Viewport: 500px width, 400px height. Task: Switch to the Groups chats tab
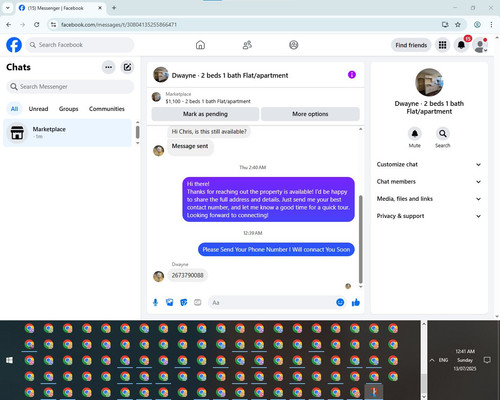tap(68, 109)
